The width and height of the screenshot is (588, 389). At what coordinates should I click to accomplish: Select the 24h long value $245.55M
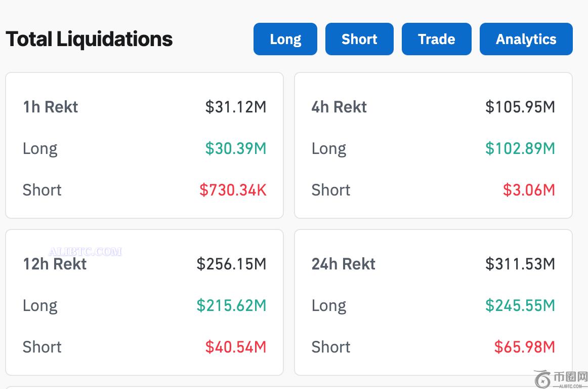tap(520, 305)
